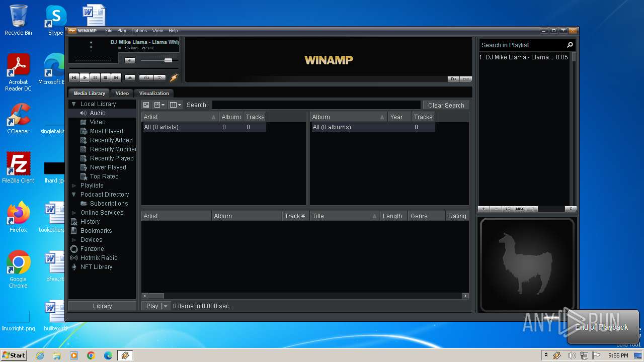Skip to next track button
The width and height of the screenshot is (644, 362).
tap(116, 78)
